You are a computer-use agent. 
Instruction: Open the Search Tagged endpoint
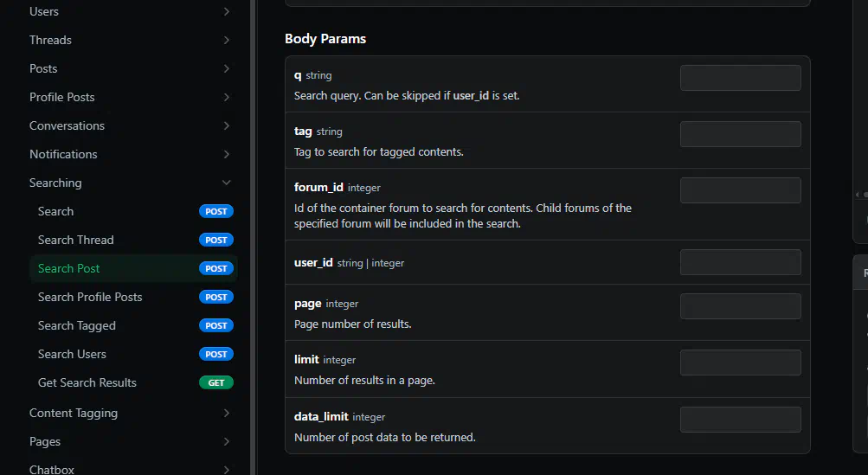(x=77, y=325)
